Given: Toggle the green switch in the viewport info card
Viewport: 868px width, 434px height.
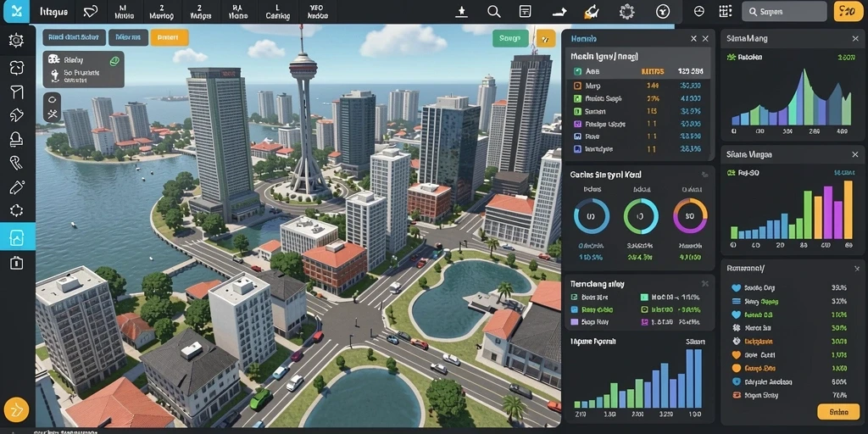Looking at the screenshot, I should [x=114, y=61].
